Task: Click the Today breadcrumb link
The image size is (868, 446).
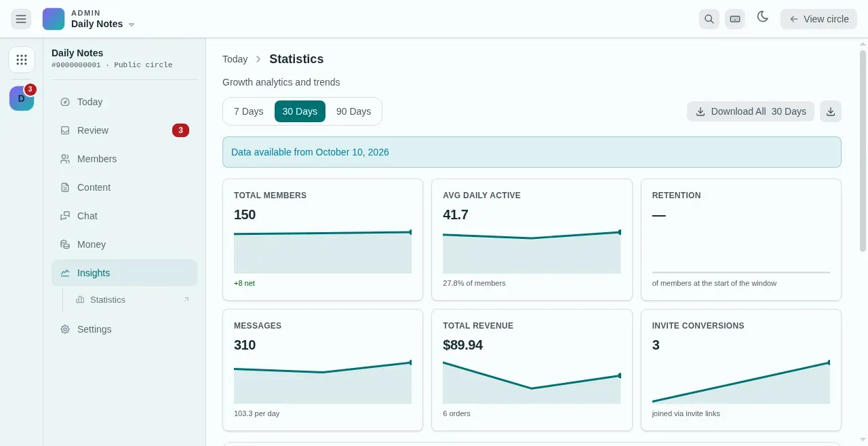Action: [x=235, y=59]
